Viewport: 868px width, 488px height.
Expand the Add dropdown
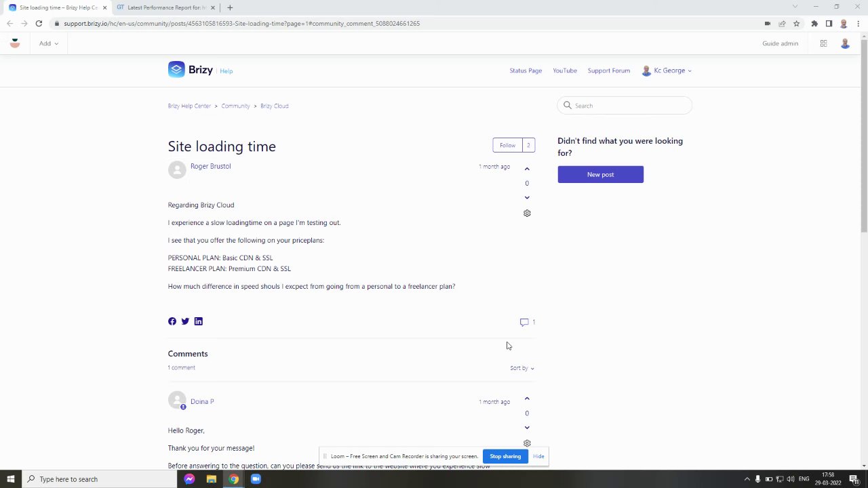(48, 43)
